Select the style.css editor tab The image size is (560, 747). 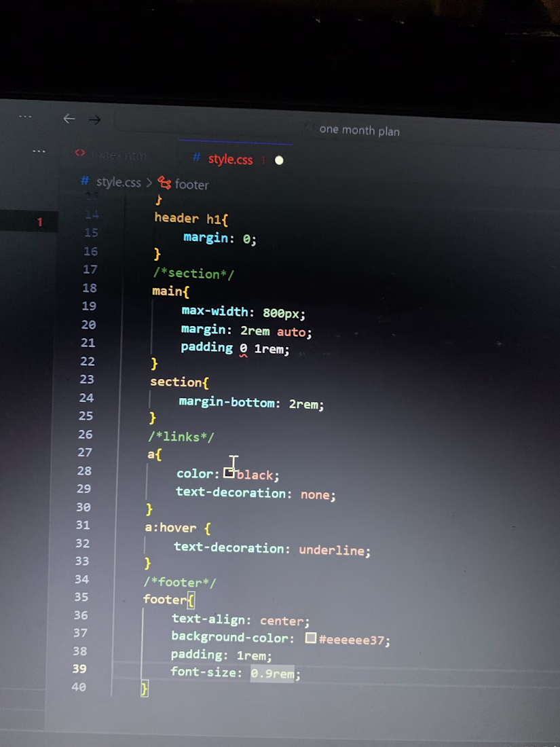tap(230, 160)
